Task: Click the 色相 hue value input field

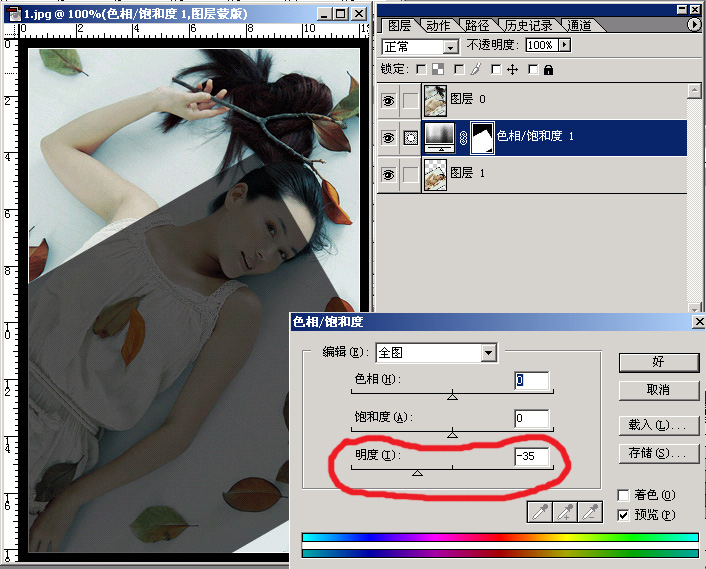Action: 532,380
